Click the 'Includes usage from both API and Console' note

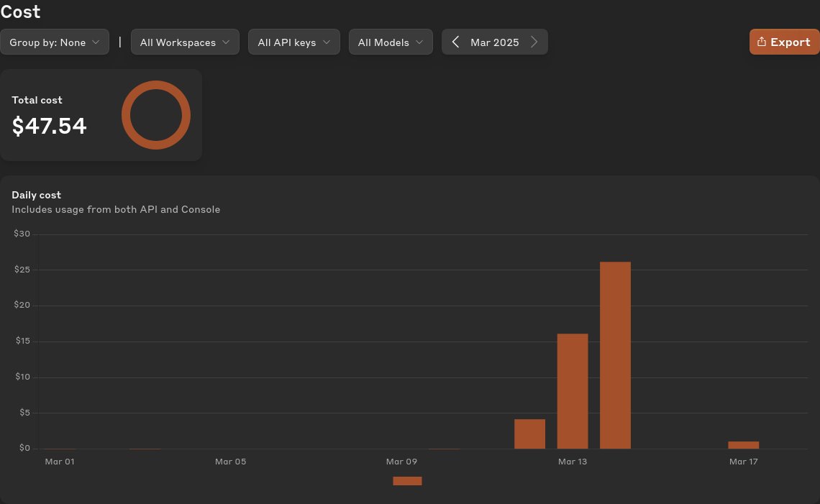pyautogui.click(x=116, y=209)
